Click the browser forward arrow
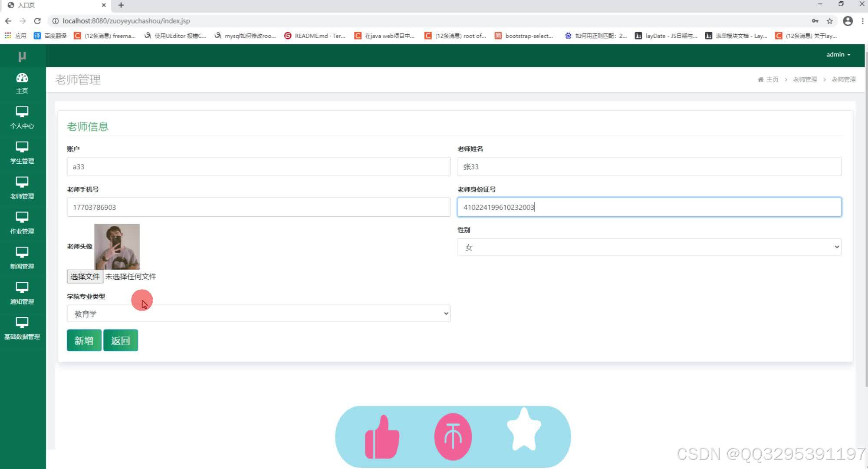This screenshot has height=469, width=868. point(23,21)
